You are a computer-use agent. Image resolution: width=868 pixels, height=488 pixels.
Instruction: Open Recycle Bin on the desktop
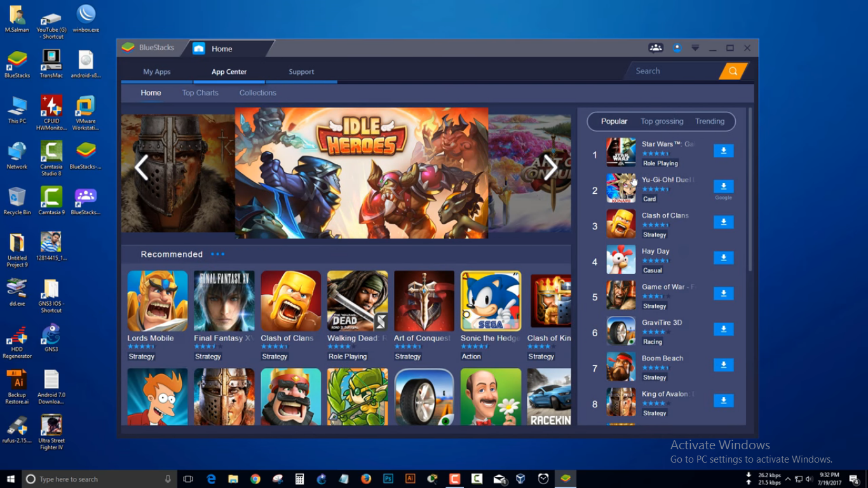[x=17, y=201]
